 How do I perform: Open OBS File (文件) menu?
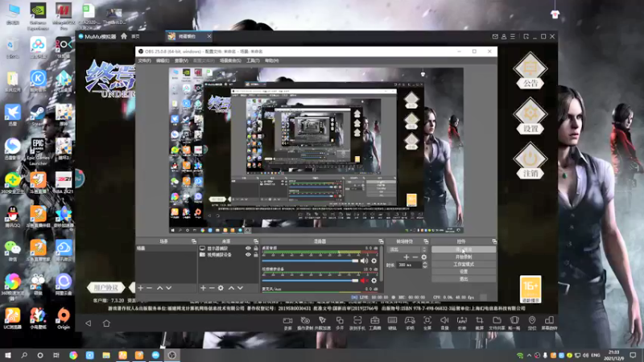coord(144,61)
